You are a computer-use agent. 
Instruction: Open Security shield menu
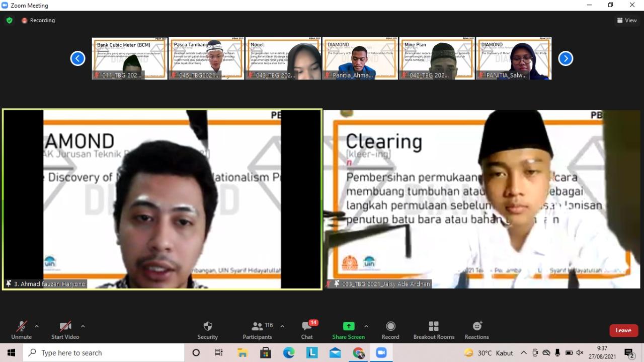coord(207,330)
